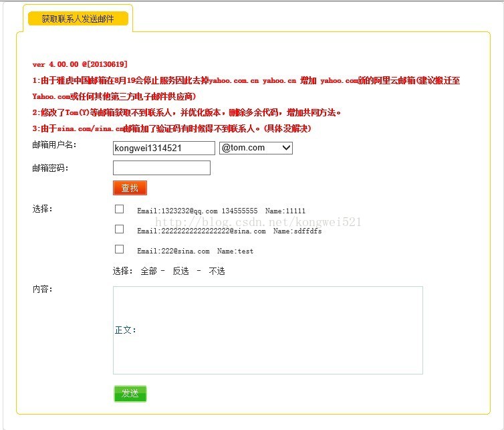Check the 222@sina.com contact checkbox
This screenshot has height=430, width=504.
click(x=119, y=249)
